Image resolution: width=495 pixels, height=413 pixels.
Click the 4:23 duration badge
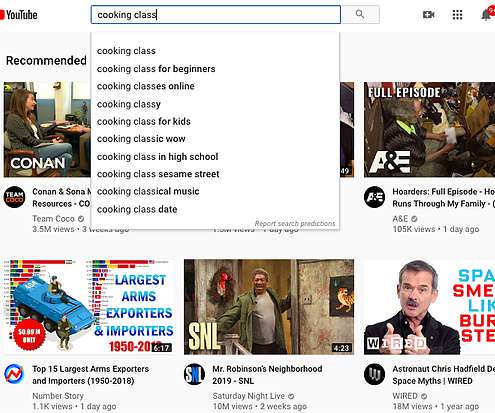[341, 348]
